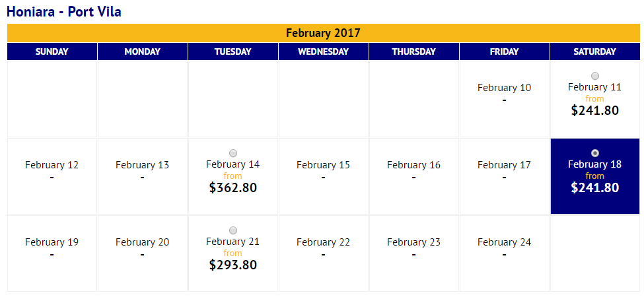Click the February 12 date cell
644x301 pixels.
[52, 176]
